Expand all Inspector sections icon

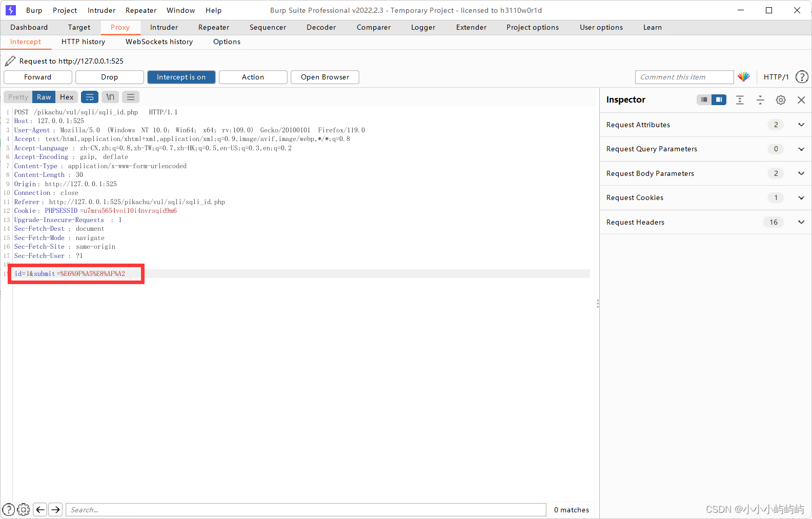click(x=740, y=100)
